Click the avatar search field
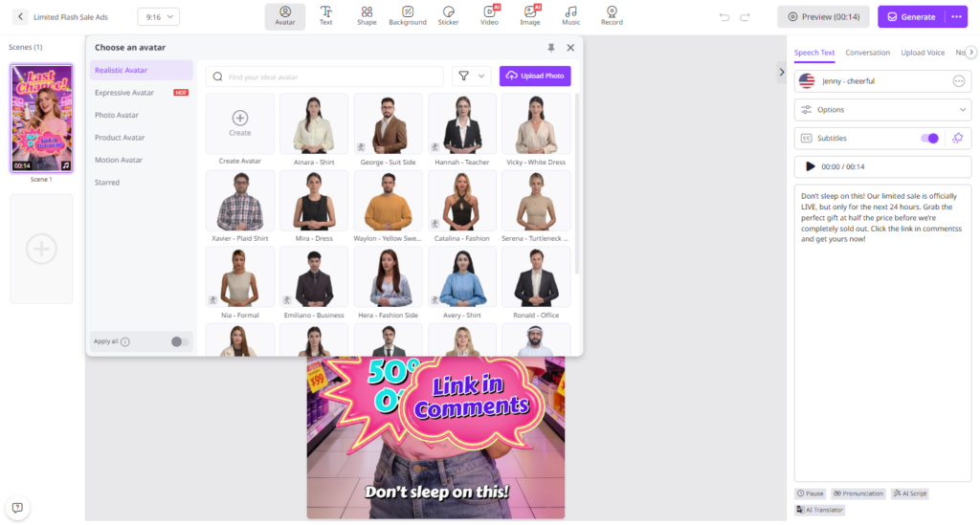980x525 pixels. 325,77
